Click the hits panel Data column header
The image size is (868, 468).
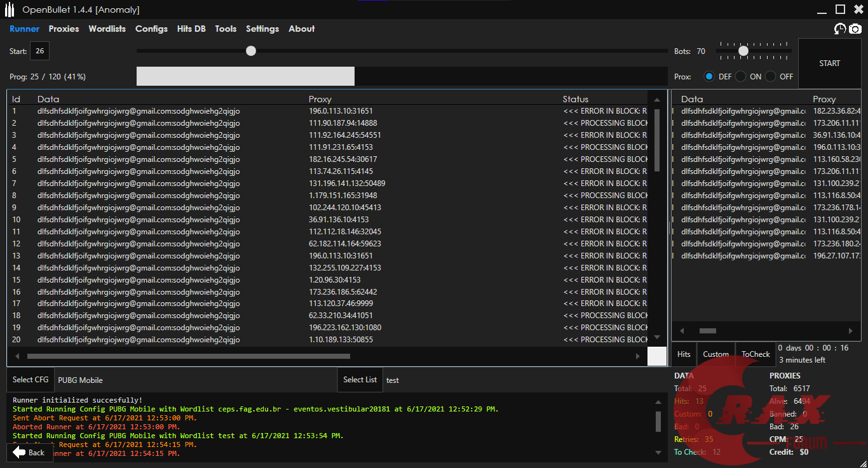[x=692, y=99]
